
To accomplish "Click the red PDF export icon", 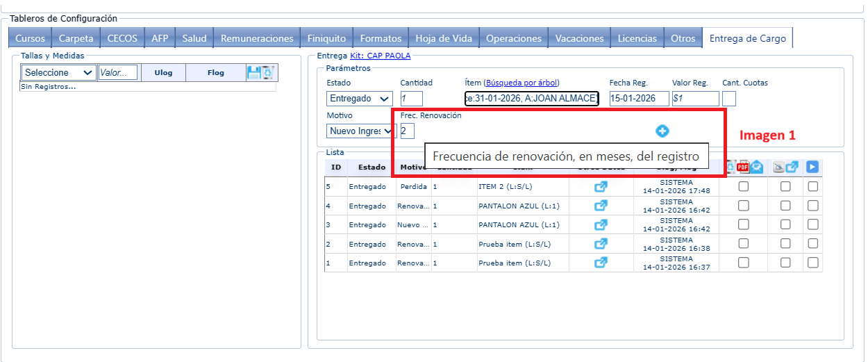I will click(x=742, y=167).
